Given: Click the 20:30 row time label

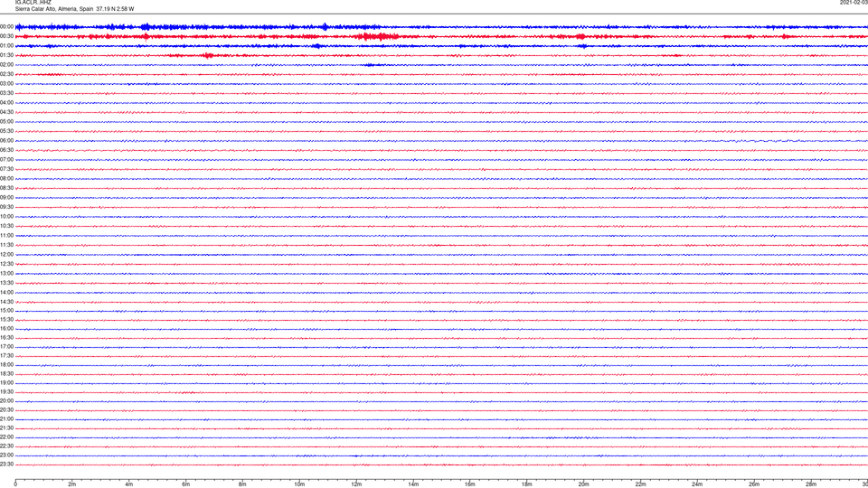Looking at the screenshot, I should [6, 410].
